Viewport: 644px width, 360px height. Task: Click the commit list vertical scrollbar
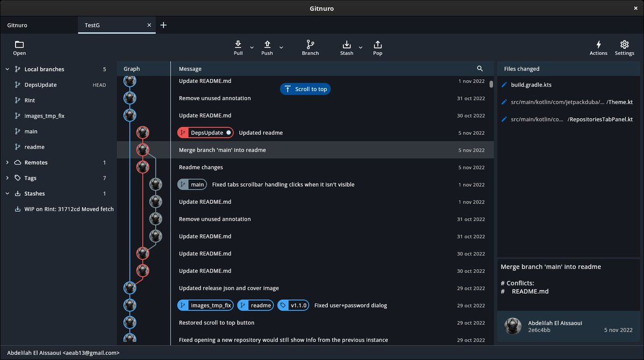[491, 84]
